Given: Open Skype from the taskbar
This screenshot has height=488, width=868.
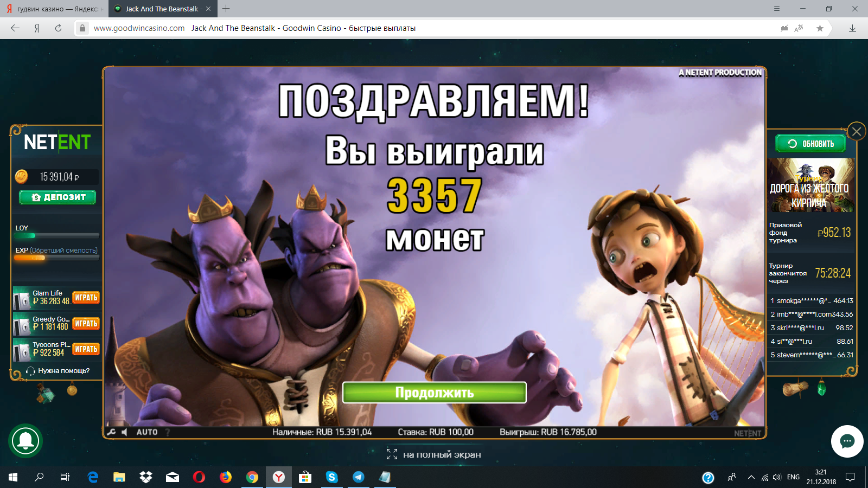Looking at the screenshot, I should pos(332,477).
